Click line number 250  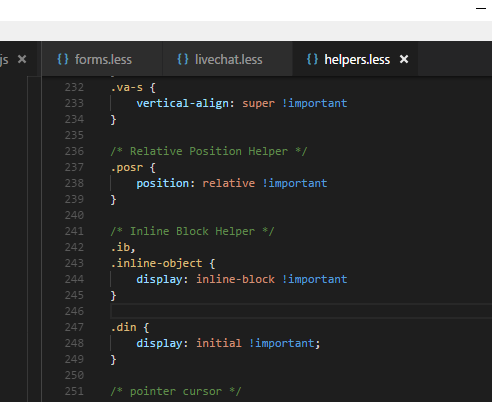point(74,375)
